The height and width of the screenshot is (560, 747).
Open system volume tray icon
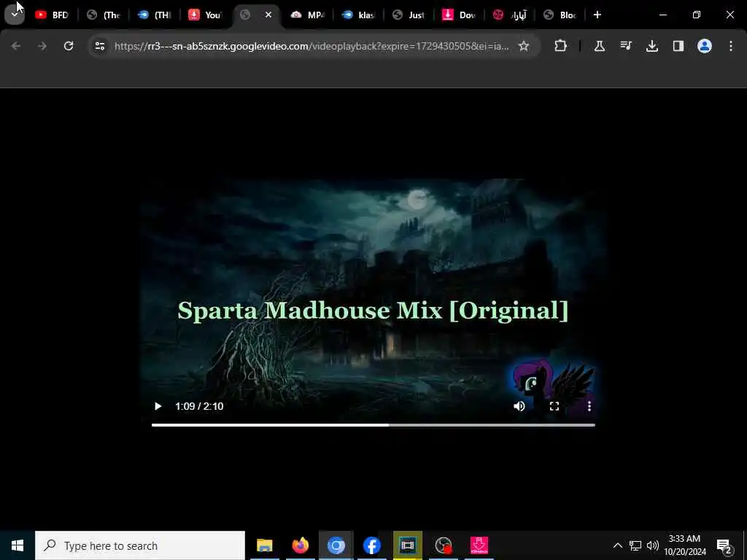click(653, 545)
